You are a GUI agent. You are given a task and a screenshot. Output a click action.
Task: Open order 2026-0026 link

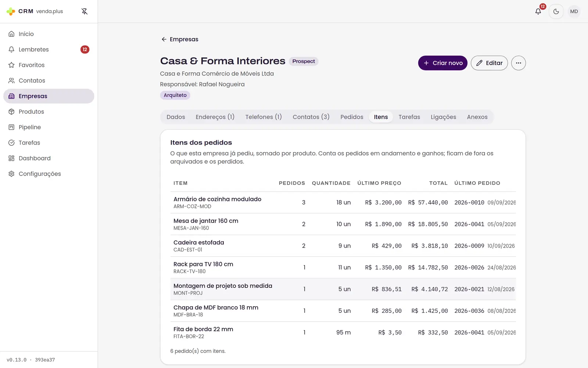point(469,268)
